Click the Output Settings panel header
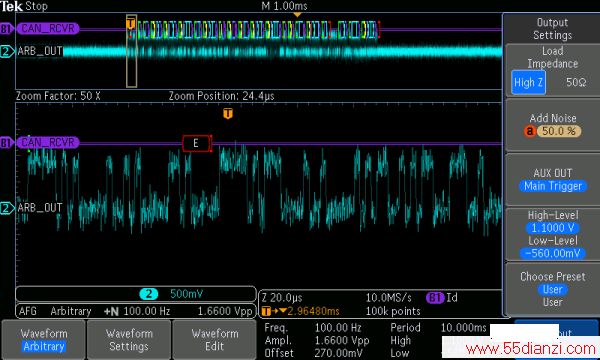Viewport: 600px width, 360px height. pos(552,29)
